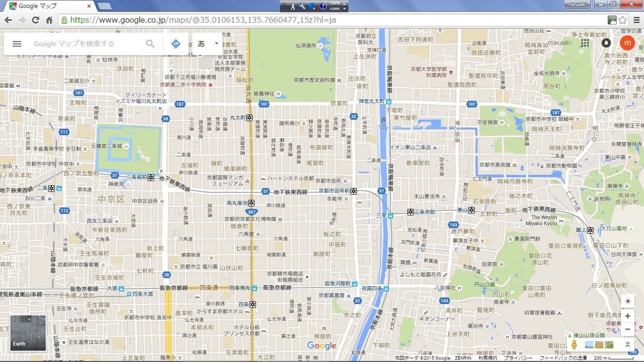
Task: Select the 元離宮二条城 castle marker
Action: tap(126, 146)
